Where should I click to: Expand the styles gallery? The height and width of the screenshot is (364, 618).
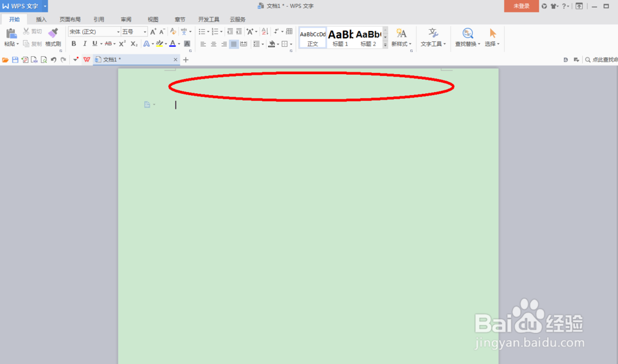pyautogui.click(x=386, y=45)
